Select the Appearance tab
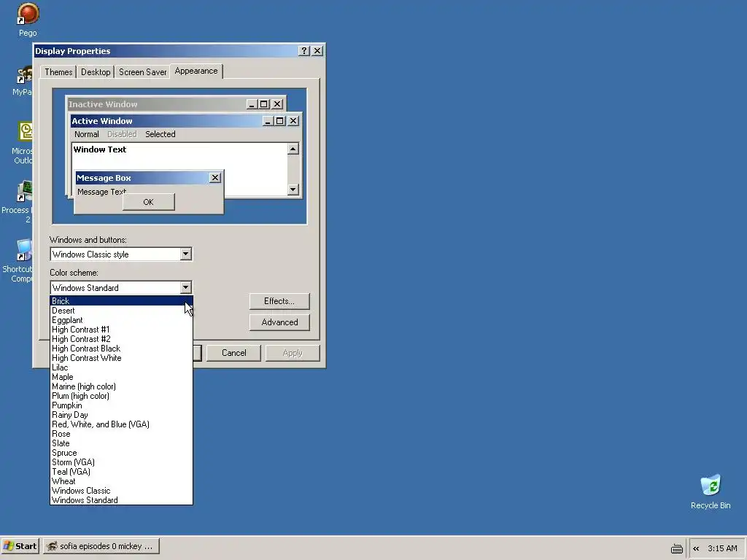The image size is (747, 560). tap(196, 71)
